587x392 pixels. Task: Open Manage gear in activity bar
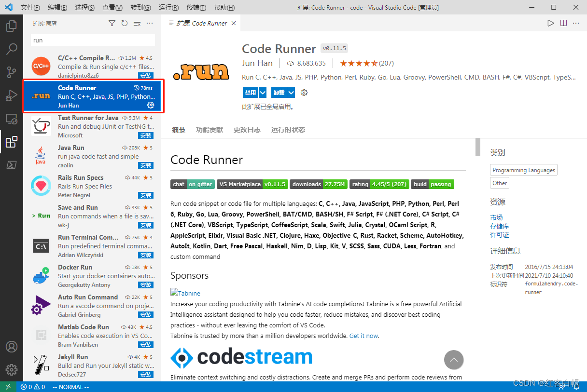(12, 370)
